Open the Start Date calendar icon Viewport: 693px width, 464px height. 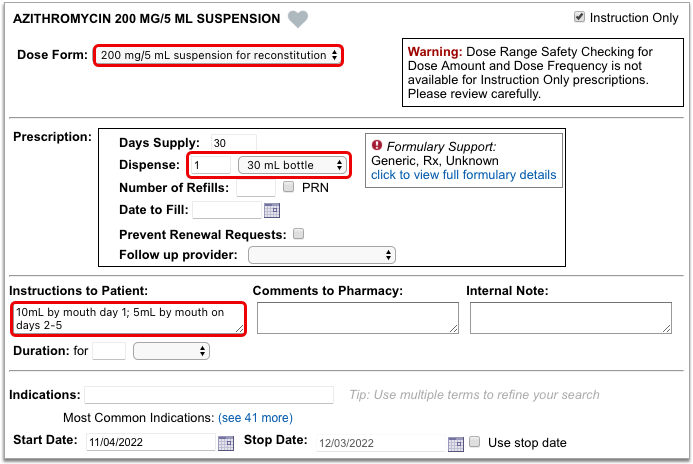[226, 443]
